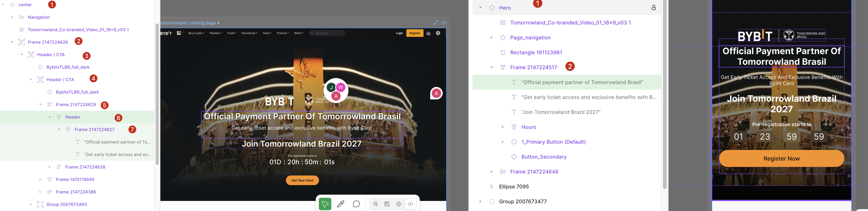The image size is (868, 211).
Task: Open the Markets menu
Action: pyautogui.click(x=215, y=33)
